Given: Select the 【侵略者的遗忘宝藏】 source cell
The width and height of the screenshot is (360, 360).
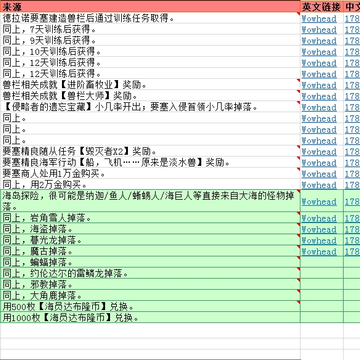Looking at the screenshot, I should coord(150,107).
